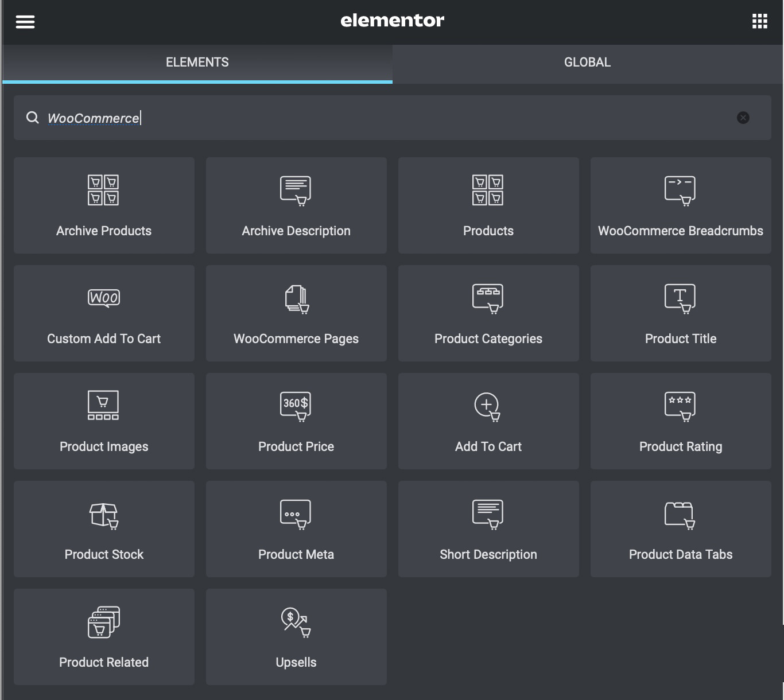Click the Custom Add To Cart widget
The width and height of the screenshot is (784, 700).
pos(104,313)
